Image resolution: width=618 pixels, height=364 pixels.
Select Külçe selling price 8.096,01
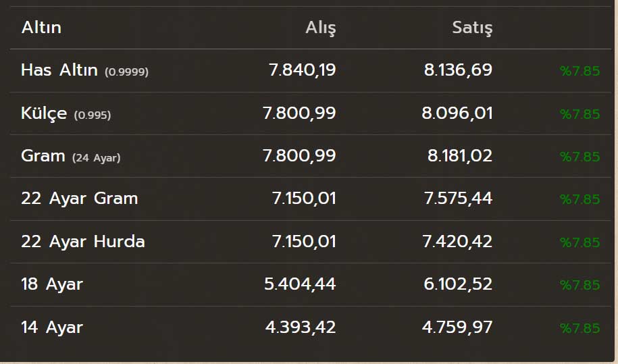457,113
